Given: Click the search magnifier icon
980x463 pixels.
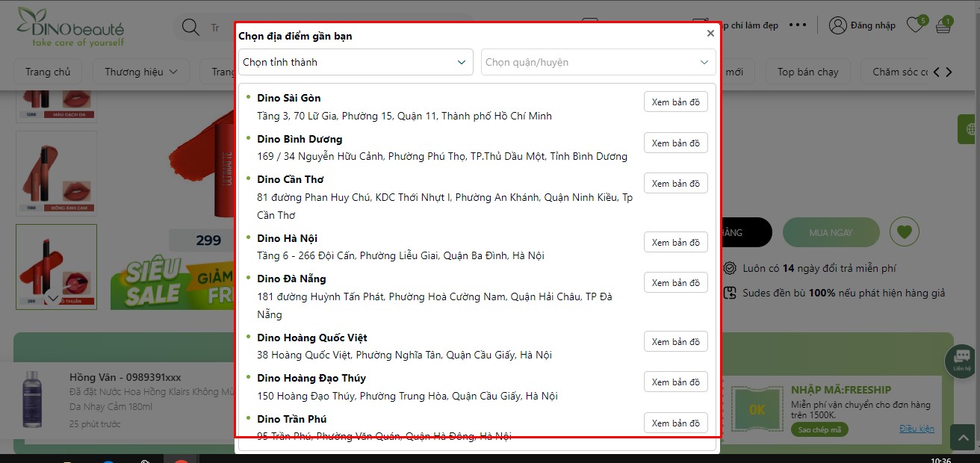Looking at the screenshot, I should (x=190, y=27).
